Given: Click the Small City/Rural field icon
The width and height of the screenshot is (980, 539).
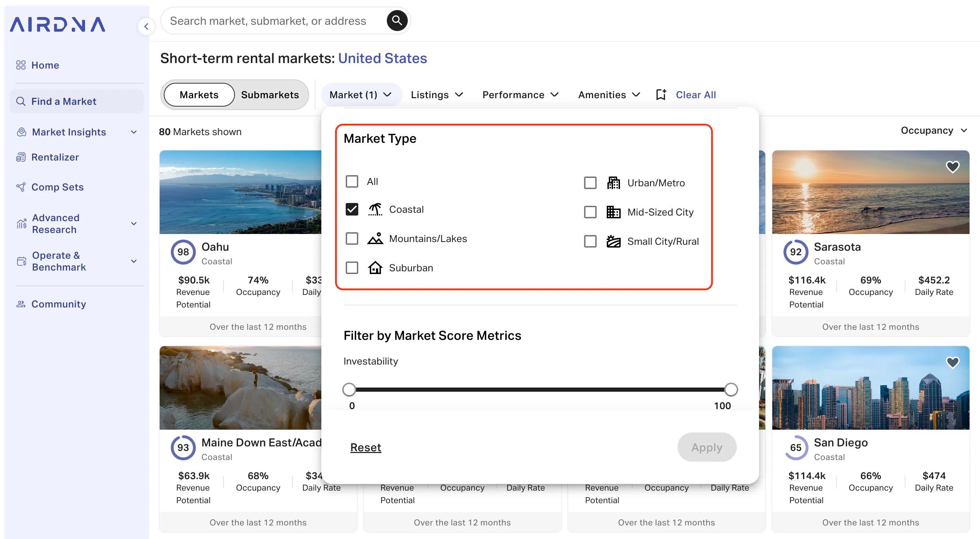Looking at the screenshot, I should coord(613,241).
